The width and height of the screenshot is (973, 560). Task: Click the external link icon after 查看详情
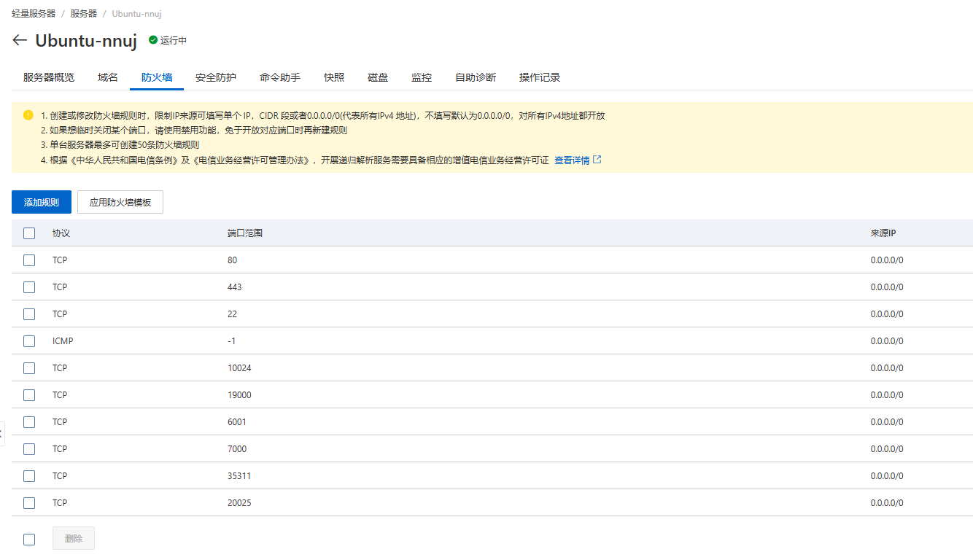(x=597, y=160)
